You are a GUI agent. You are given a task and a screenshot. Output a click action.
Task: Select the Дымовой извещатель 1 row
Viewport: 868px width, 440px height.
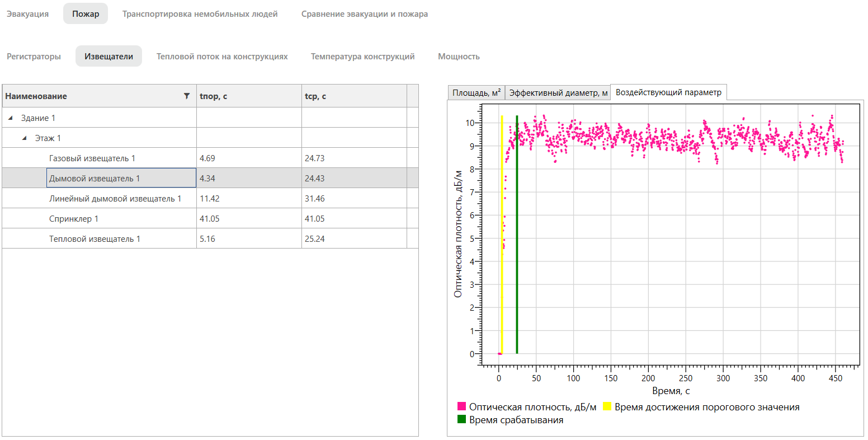coord(210,179)
